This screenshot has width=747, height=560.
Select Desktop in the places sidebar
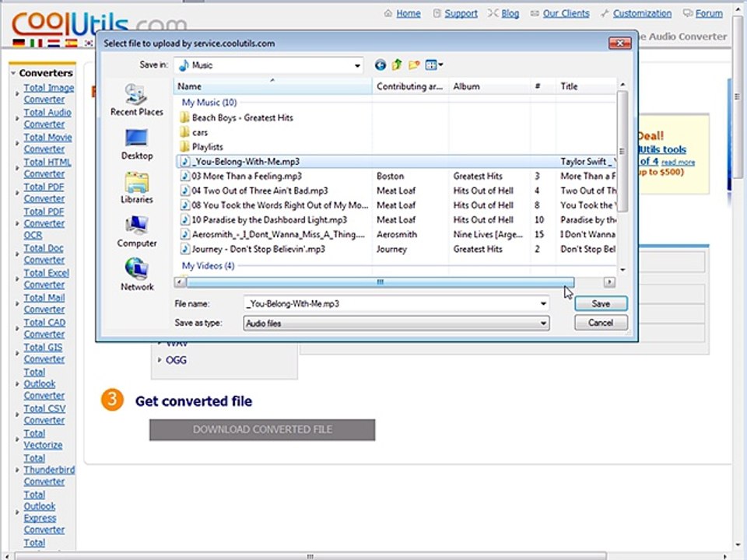pos(137,145)
